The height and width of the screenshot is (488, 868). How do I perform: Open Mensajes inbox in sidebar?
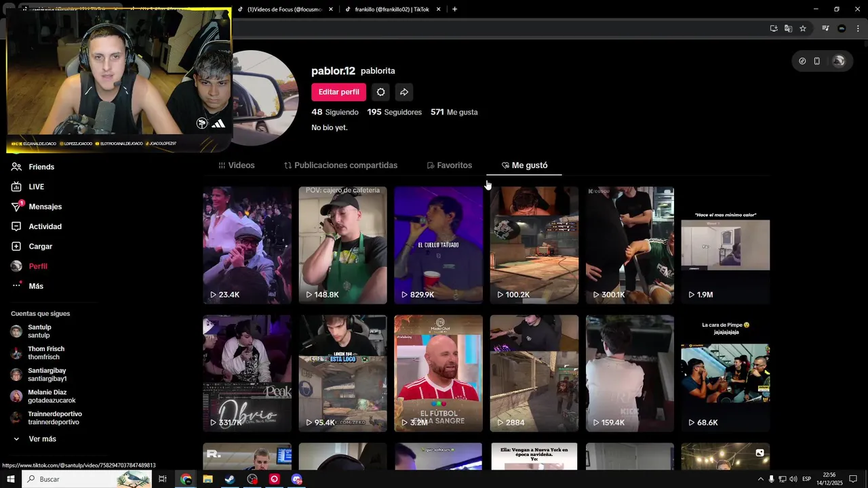[x=45, y=207]
